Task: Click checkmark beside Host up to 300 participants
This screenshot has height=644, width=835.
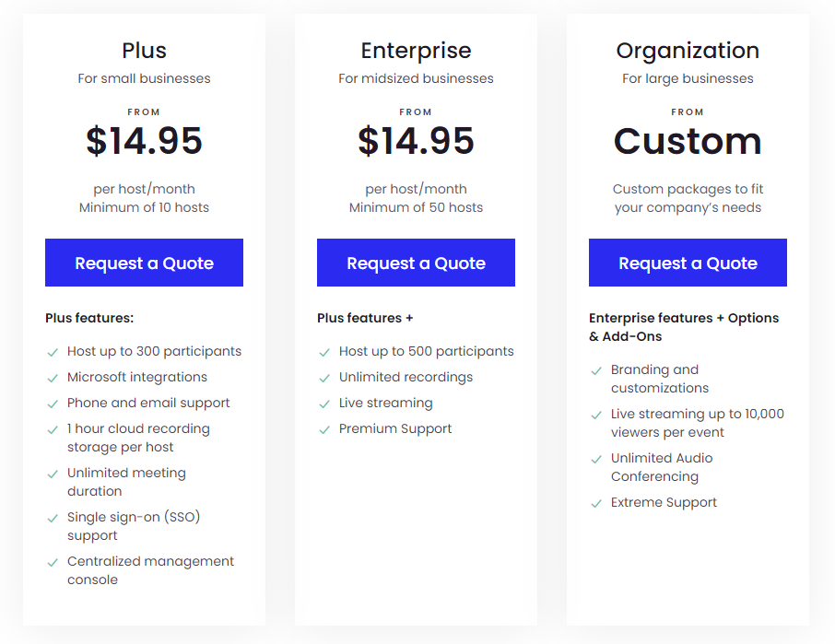Action: coord(53,352)
